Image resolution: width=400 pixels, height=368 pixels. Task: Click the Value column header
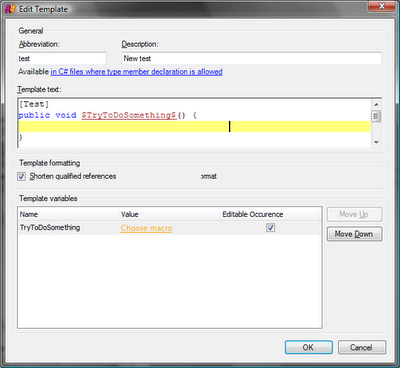(169, 214)
